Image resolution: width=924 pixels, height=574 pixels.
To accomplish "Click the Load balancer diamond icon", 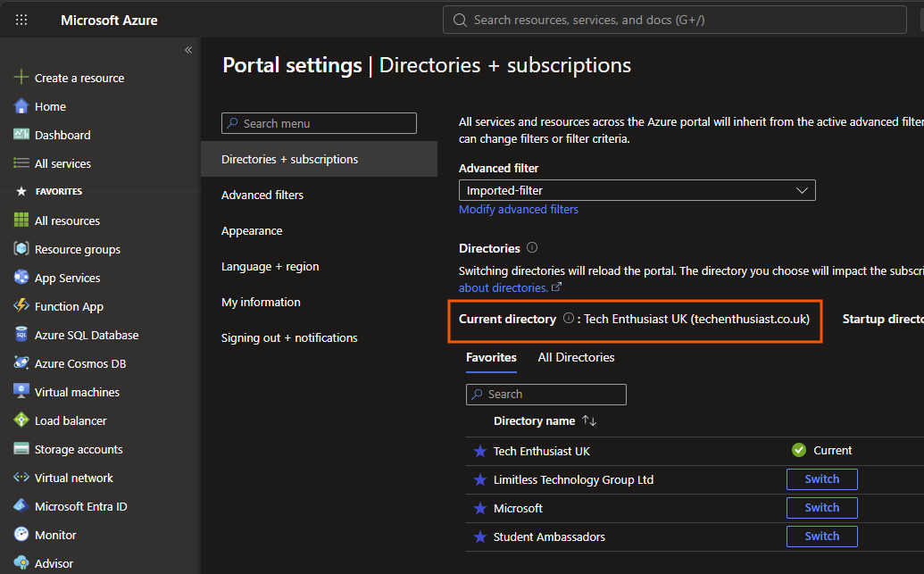I will click(x=21, y=420).
